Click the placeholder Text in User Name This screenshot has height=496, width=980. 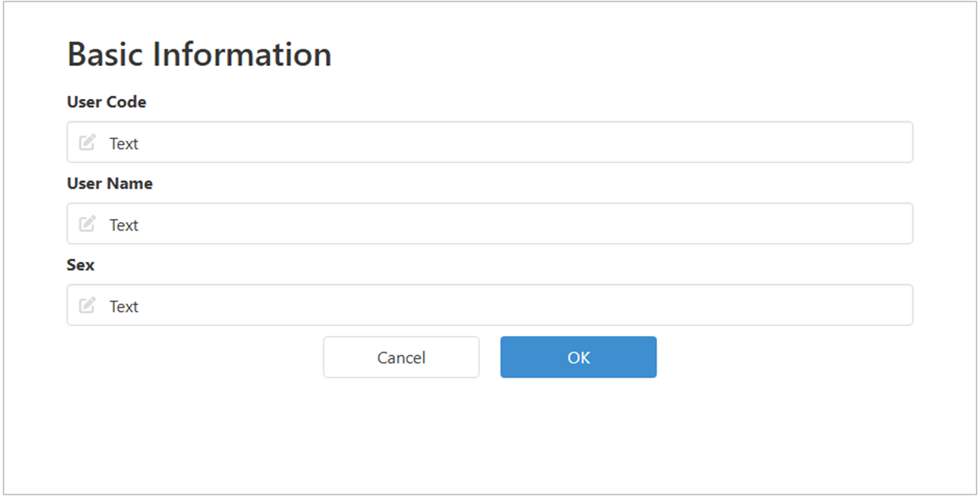124,225
